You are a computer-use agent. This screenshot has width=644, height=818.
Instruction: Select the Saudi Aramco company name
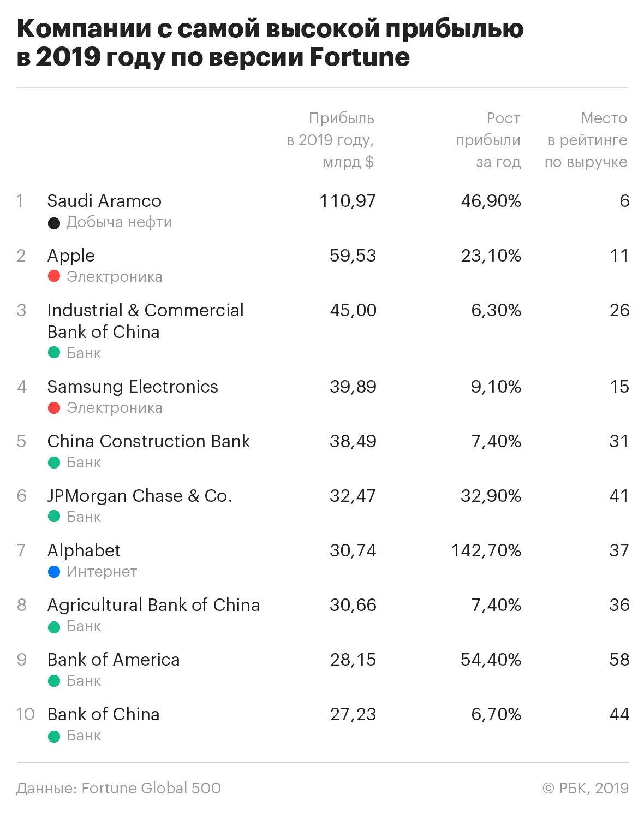pos(104,201)
